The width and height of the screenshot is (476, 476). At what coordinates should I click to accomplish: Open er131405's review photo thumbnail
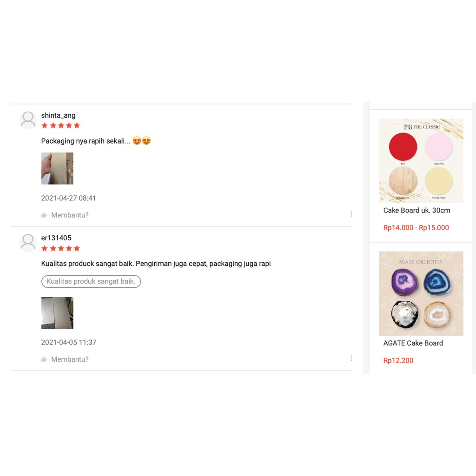tap(57, 313)
